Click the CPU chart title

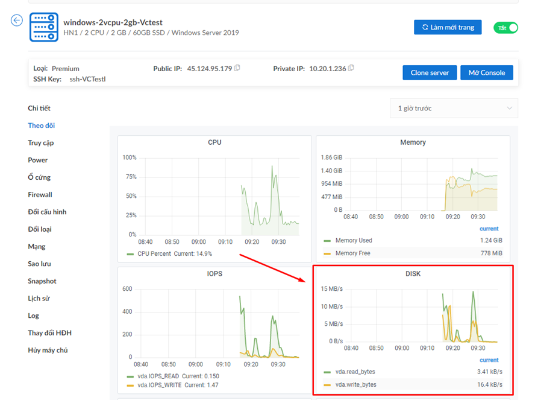coord(214,142)
